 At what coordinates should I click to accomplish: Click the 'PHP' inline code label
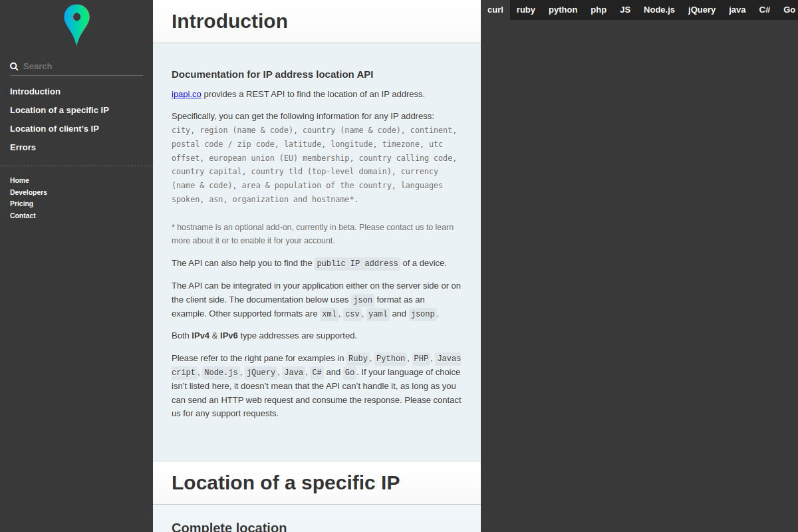[x=421, y=358]
